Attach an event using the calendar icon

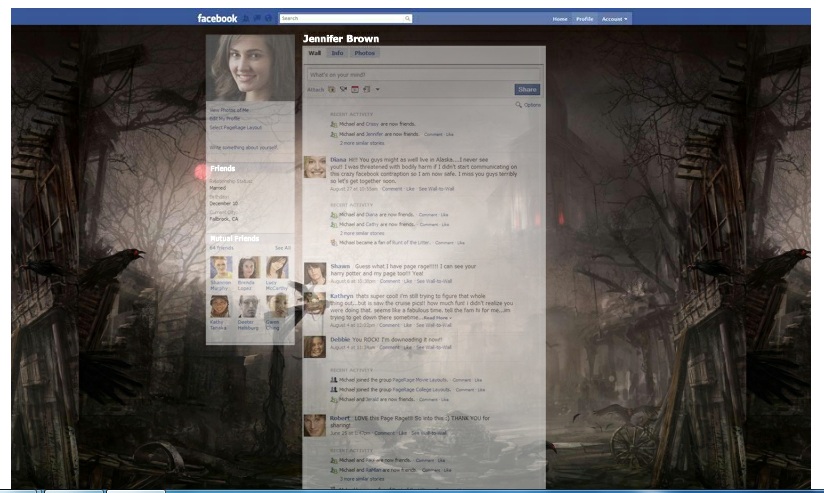tap(355, 89)
